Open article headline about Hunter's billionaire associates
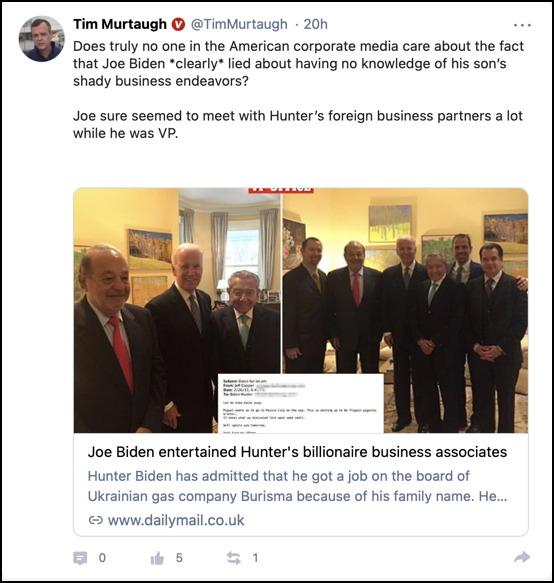 [297, 452]
